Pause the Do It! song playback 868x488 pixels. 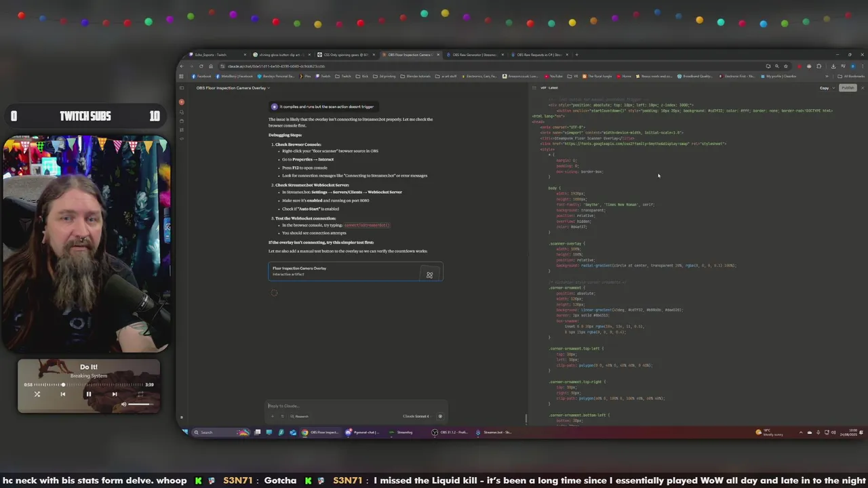point(88,394)
